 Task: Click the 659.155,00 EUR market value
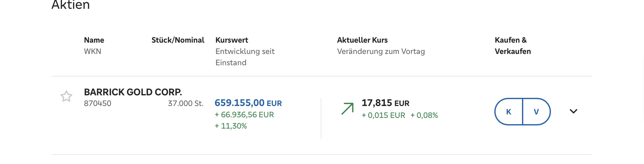[248, 103]
